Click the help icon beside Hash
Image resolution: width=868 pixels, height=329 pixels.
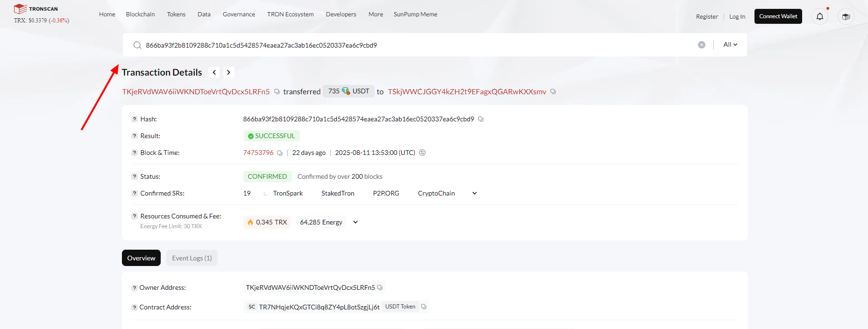click(135, 119)
